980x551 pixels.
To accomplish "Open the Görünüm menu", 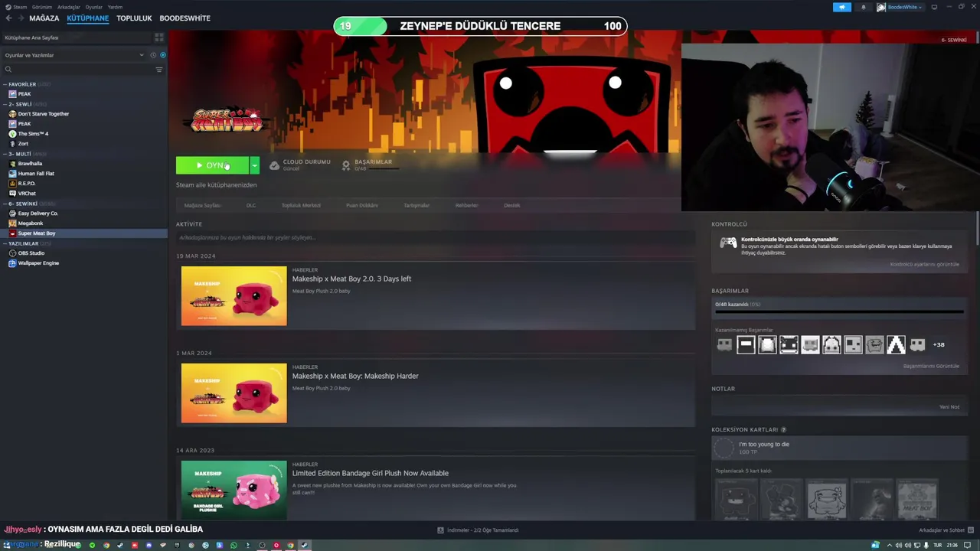I will (42, 7).
